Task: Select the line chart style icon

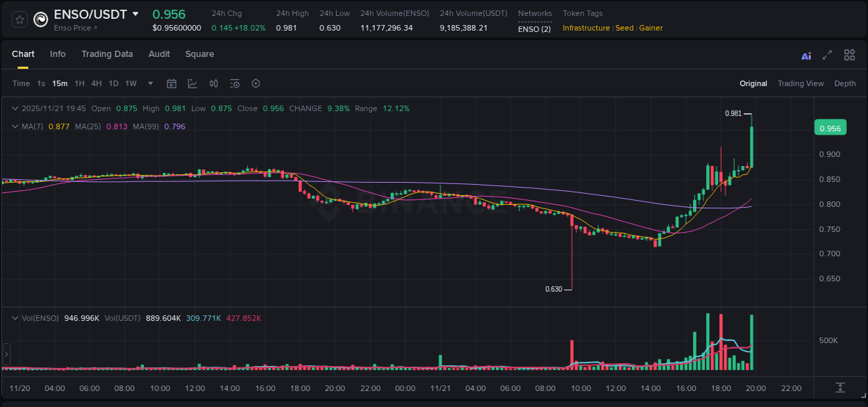Action: click(192, 83)
